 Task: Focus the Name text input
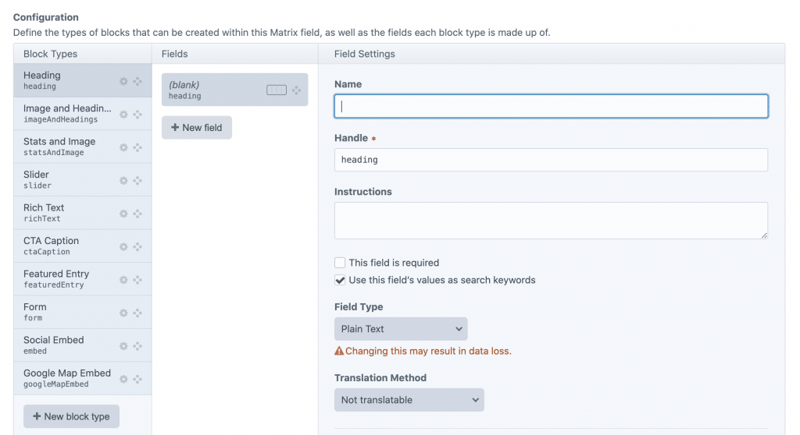pyautogui.click(x=550, y=106)
